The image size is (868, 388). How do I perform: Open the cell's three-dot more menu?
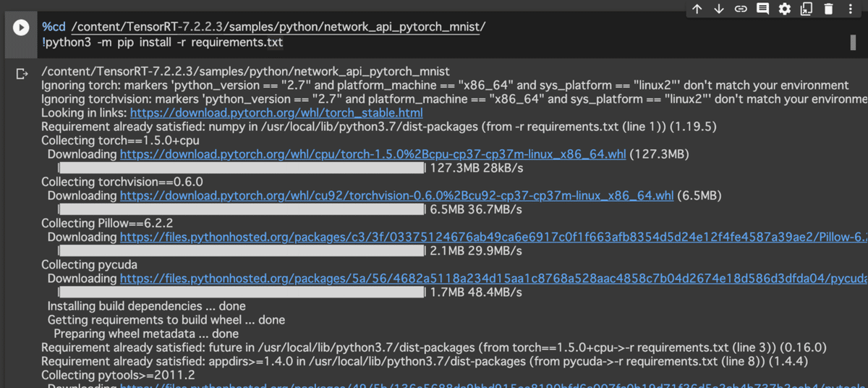tap(850, 9)
